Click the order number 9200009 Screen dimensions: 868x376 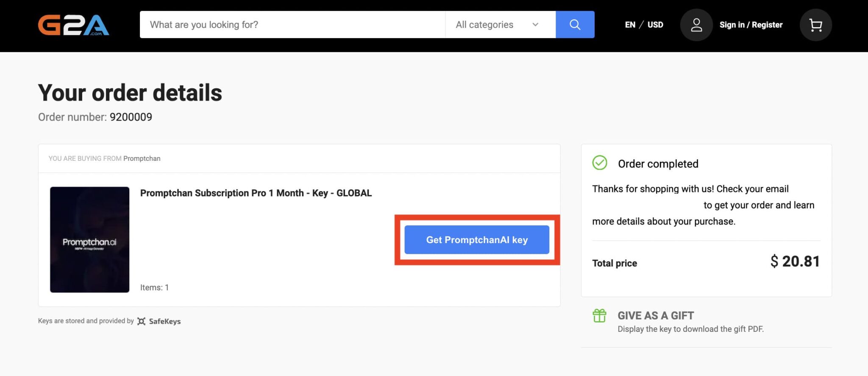click(x=131, y=117)
